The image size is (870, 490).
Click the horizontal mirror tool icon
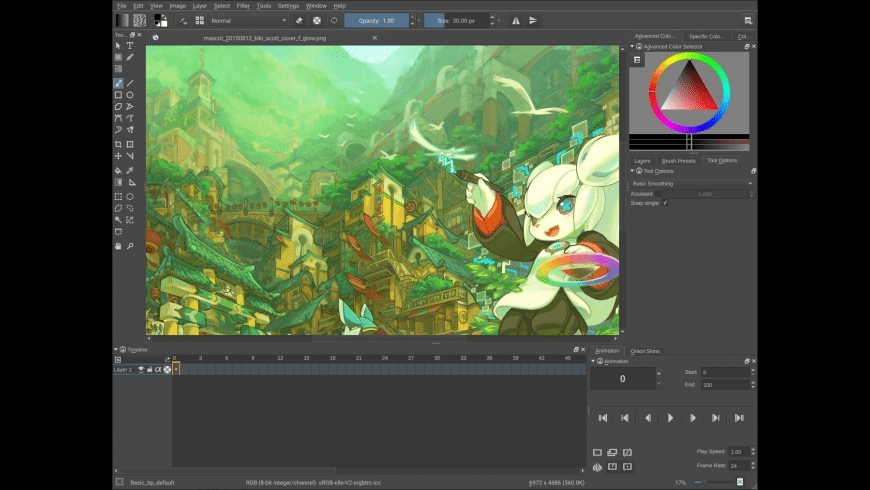[x=516, y=20]
